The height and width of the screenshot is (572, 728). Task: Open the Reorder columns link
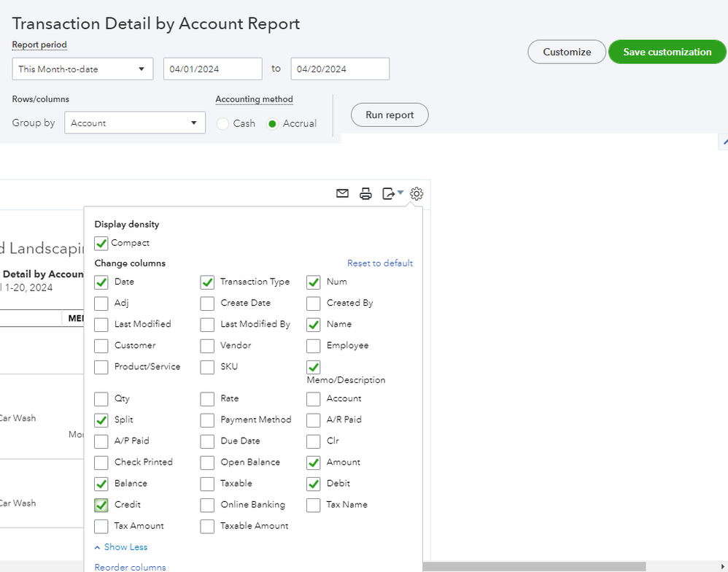(x=130, y=567)
